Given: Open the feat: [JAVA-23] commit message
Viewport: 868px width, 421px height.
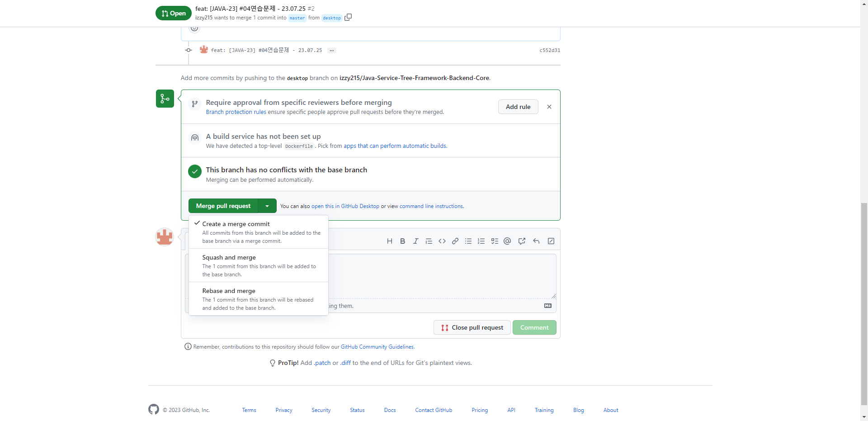Looking at the screenshot, I should coord(266,50).
